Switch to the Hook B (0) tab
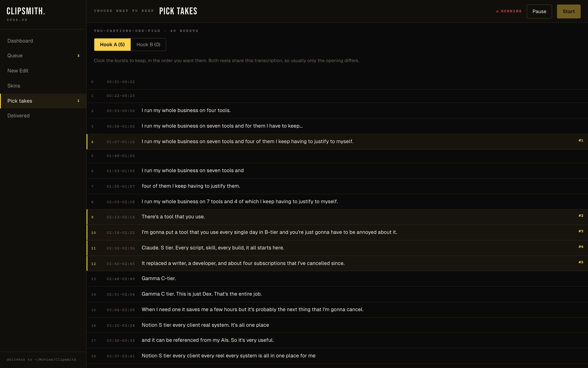This screenshot has height=368, width=588. pos(148,44)
